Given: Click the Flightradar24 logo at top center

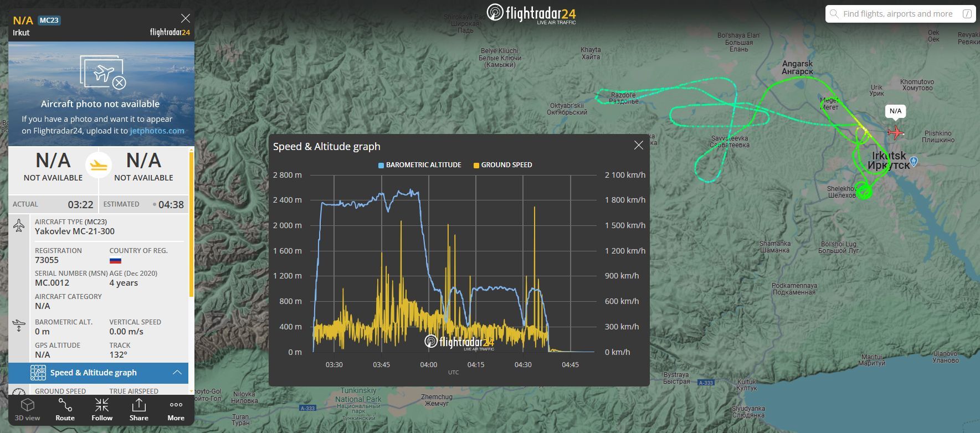Looking at the screenshot, I should click(531, 14).
